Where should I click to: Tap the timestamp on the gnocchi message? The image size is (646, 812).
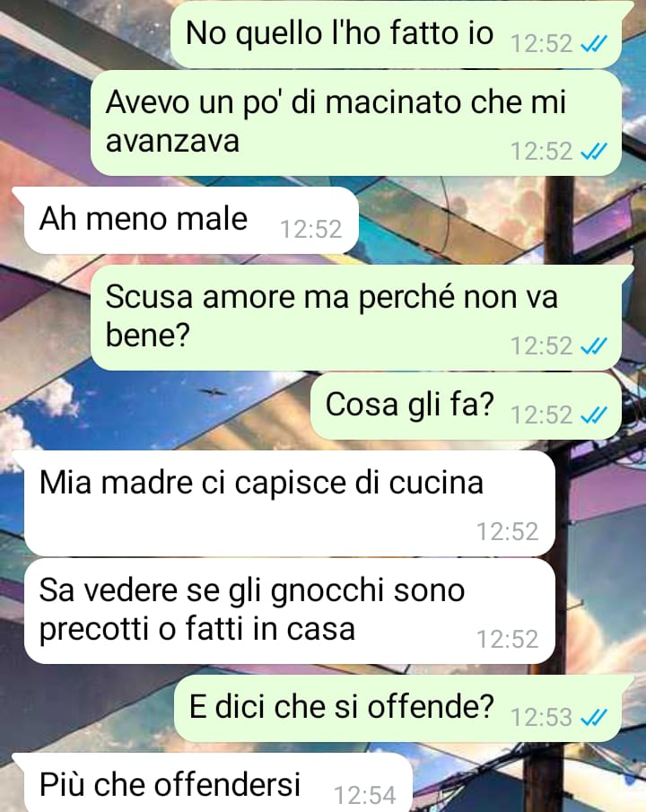point(508,640)
